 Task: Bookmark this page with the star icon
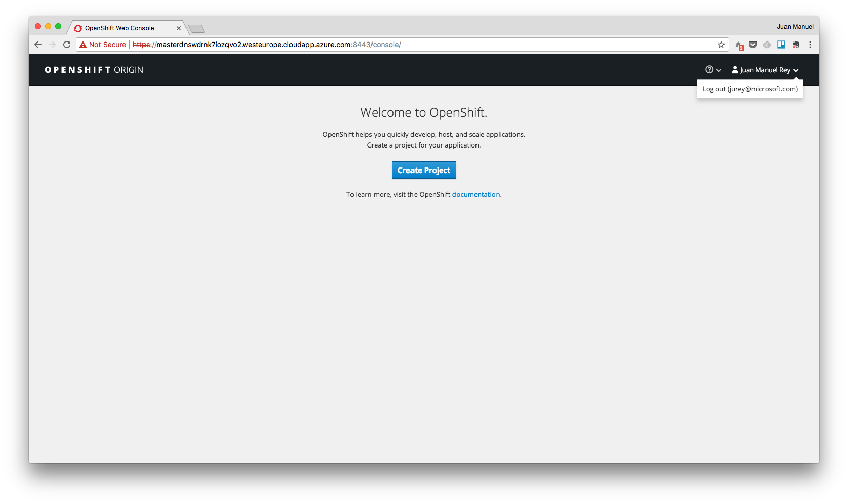tap(721, 45)
